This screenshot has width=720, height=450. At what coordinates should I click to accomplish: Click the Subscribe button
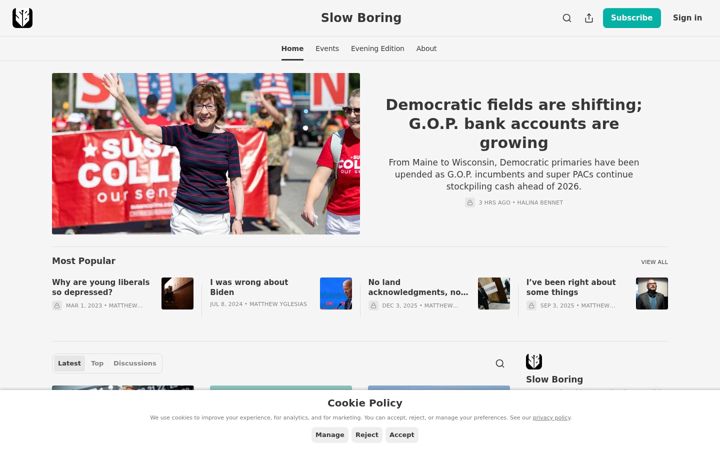click(631, 18)
